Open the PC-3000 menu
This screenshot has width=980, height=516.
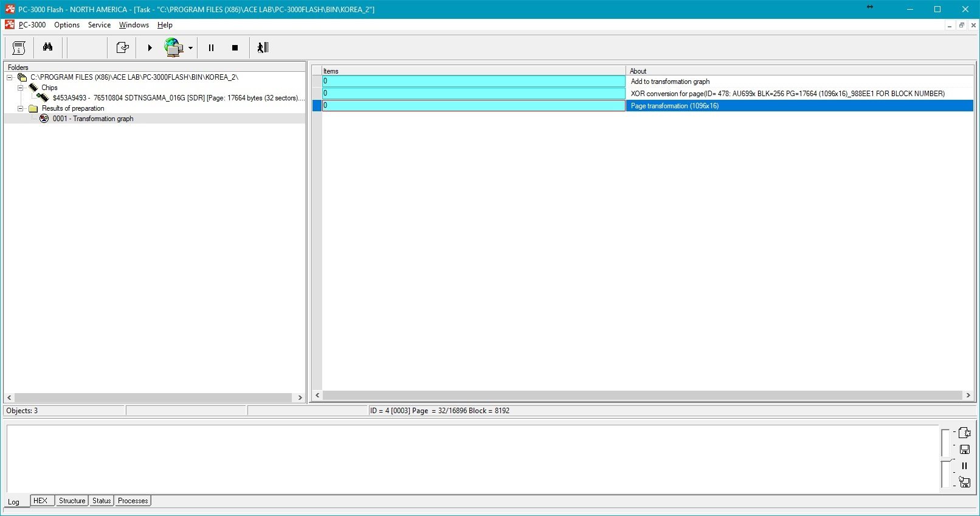32,25
